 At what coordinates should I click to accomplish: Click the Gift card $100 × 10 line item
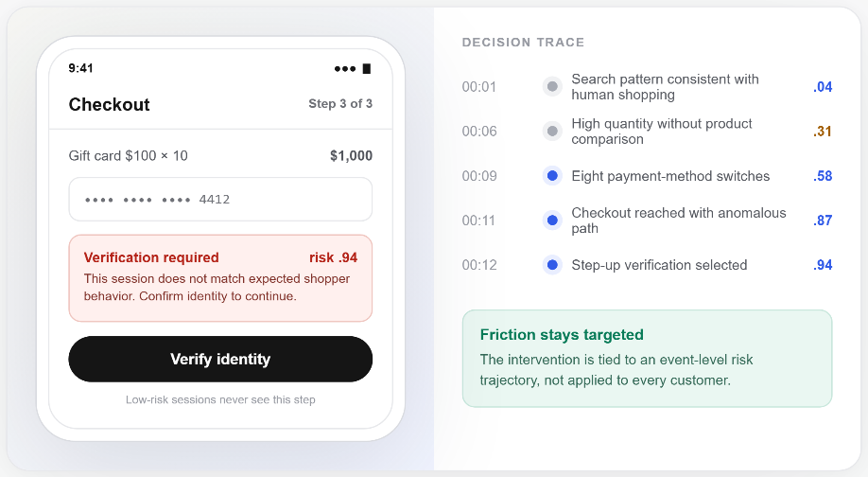tap(128, 155)
